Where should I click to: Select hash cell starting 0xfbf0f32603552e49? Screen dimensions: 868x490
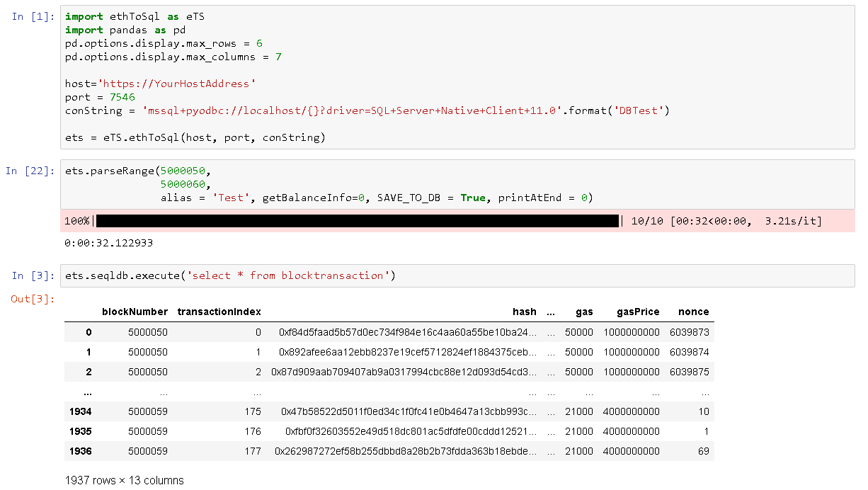411,431
